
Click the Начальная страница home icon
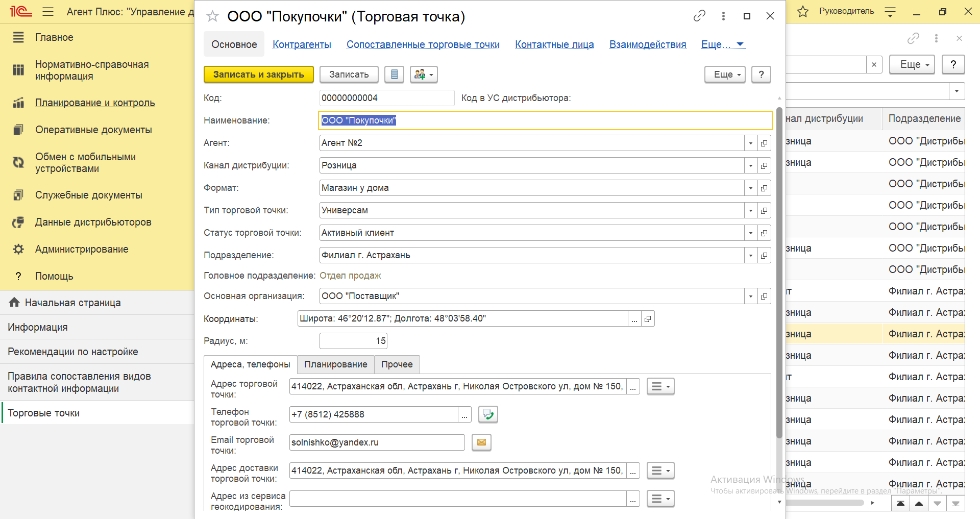[14, 302]
